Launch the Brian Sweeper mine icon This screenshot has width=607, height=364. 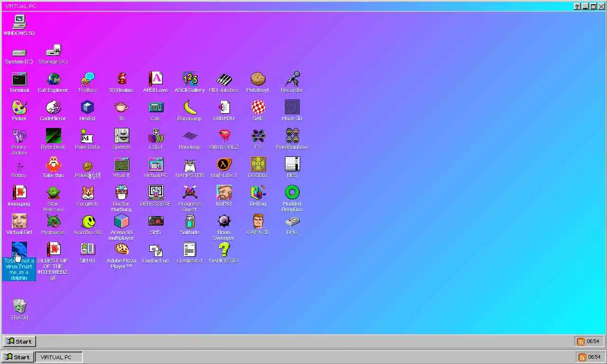(224, 221)
